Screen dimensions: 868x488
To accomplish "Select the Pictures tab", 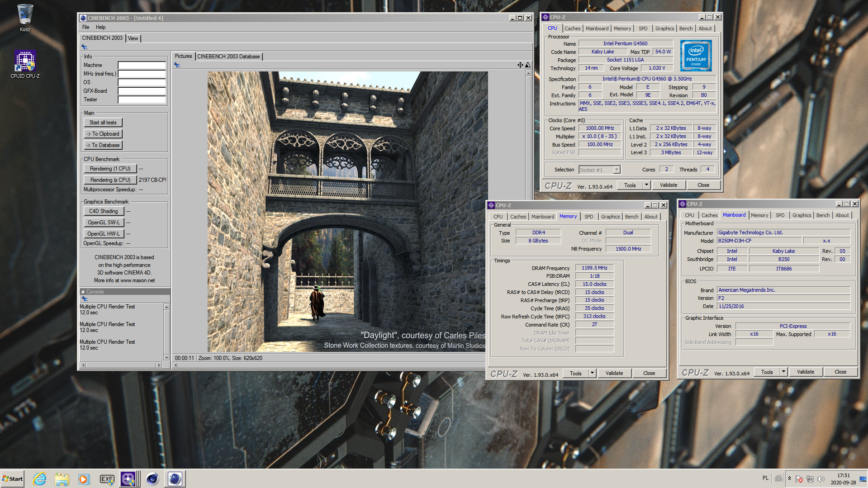I will click(183, 56).
